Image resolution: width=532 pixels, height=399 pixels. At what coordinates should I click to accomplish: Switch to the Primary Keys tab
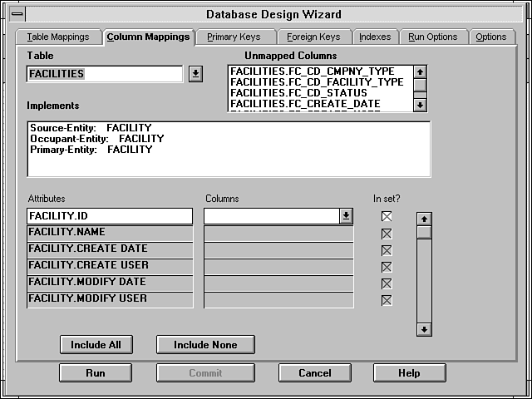[x=234, y=37]
